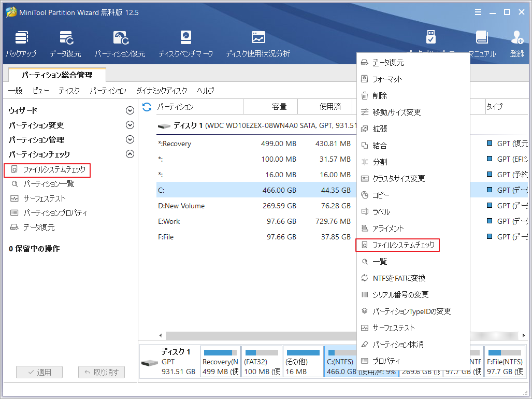Select 分割 in the context menu

tap(413, 162)
